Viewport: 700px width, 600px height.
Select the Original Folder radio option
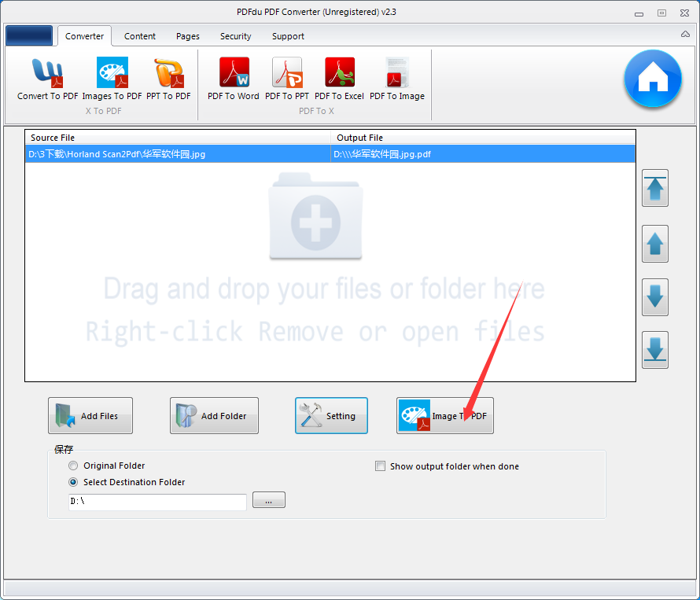[73, 466]
